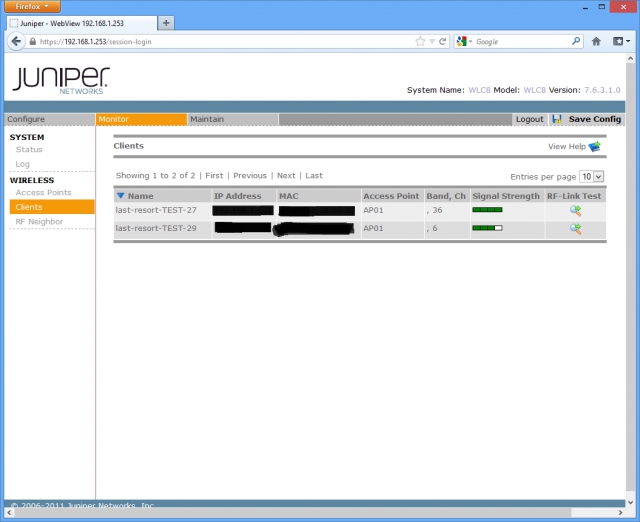This screenshot has height=522, width=640.
Task: Click AP01 in the TEST-27 row
Action: pyautogui.click(x=373, y=210)
